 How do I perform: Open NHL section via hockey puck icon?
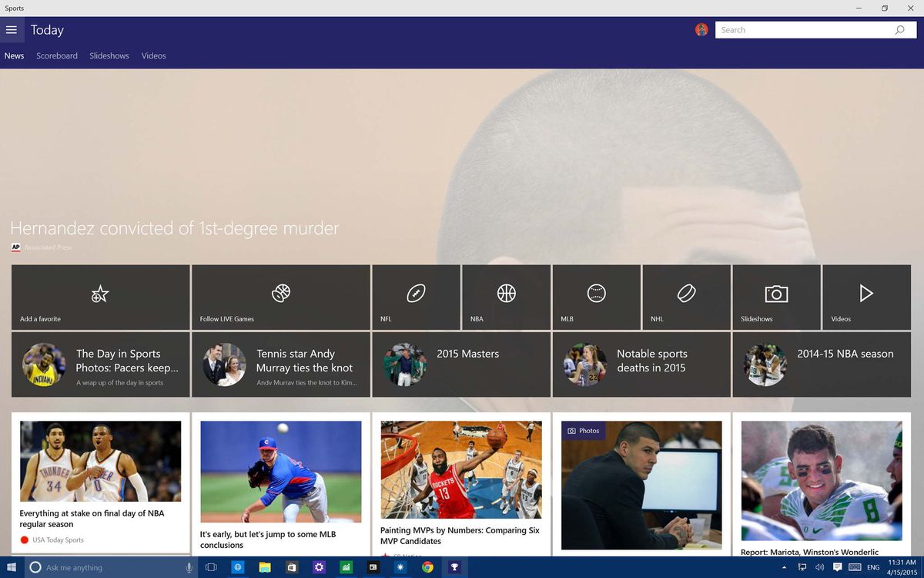point(686,294)
